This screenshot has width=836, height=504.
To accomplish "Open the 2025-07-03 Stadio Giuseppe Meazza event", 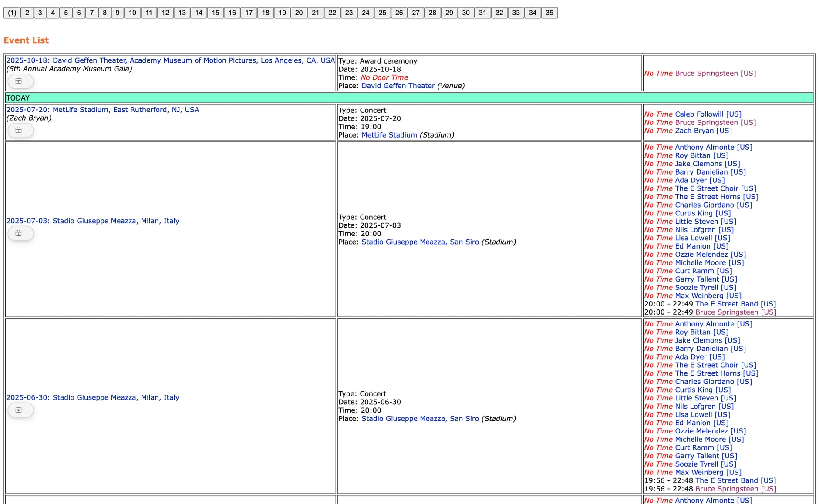I will point(93,221).
